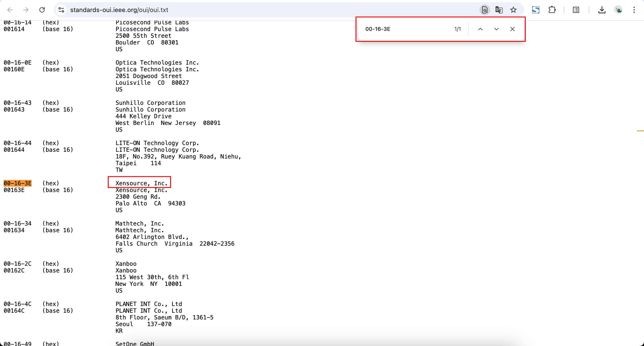Click the browser forward arrow
Screen dimensions: 644x346
tap(26, 10)
